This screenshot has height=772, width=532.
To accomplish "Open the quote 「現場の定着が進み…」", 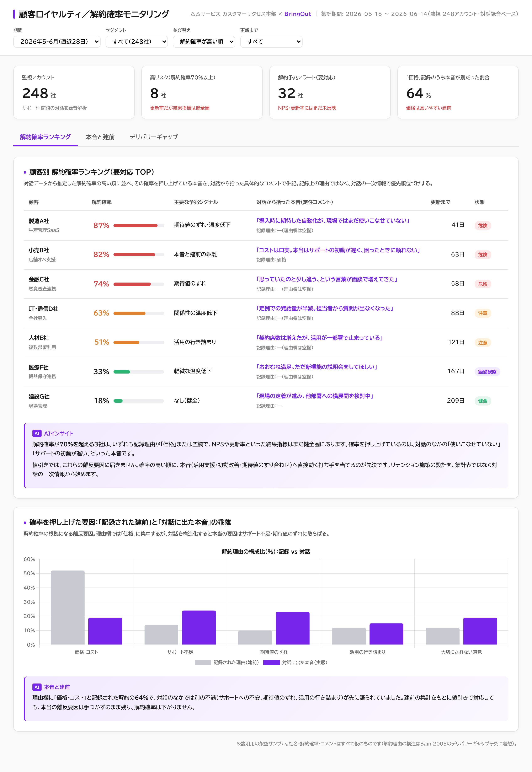I will (315, 396).
